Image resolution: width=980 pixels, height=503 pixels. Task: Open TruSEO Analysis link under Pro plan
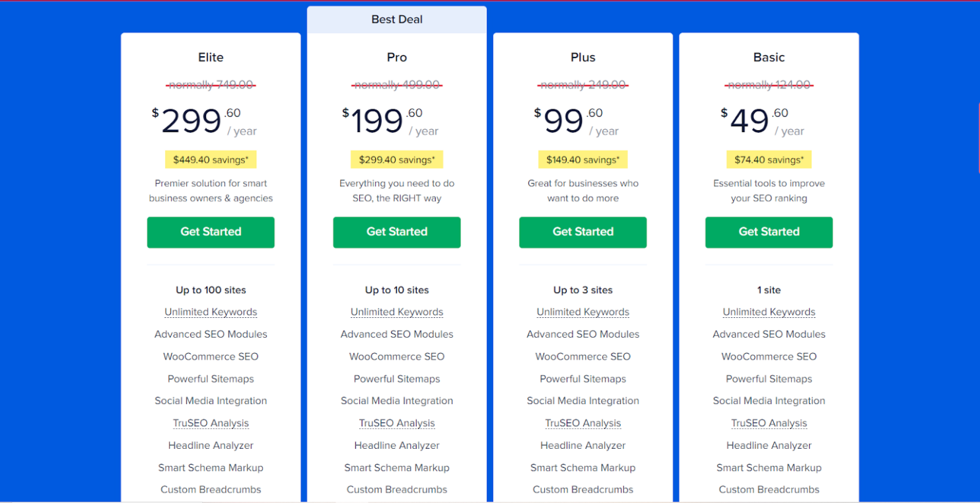[x=397, y=423]
